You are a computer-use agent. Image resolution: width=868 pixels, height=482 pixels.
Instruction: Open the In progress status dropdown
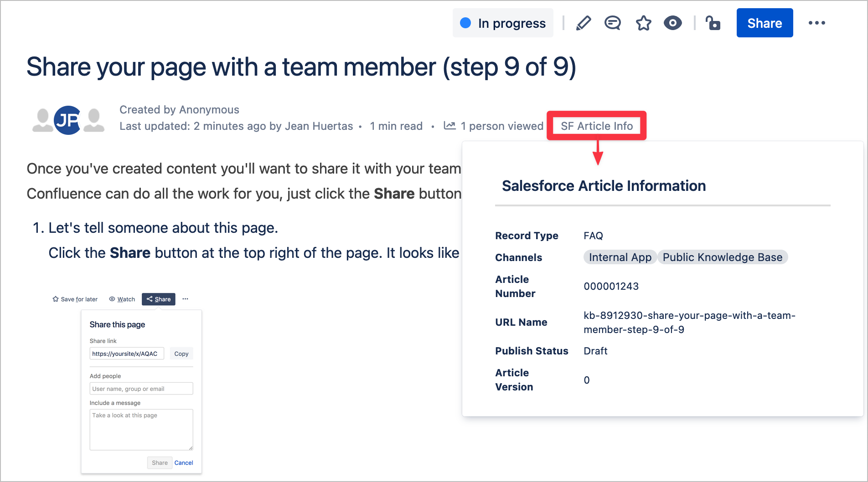pos(503,23)
